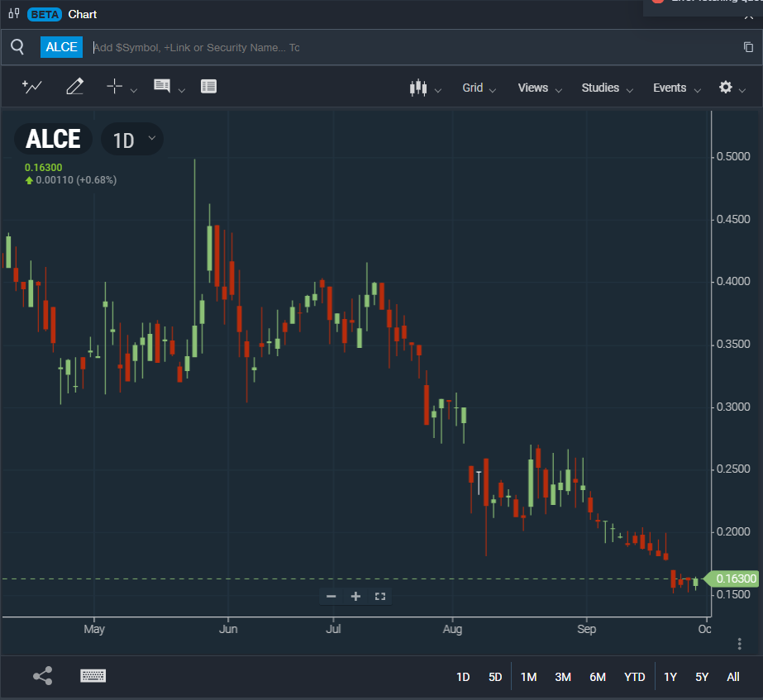Image resolution: width=763 pixels, height=700 pixels.
Task: Click the blue ALCE symbol tag
Action: click(x=61, y=47)
